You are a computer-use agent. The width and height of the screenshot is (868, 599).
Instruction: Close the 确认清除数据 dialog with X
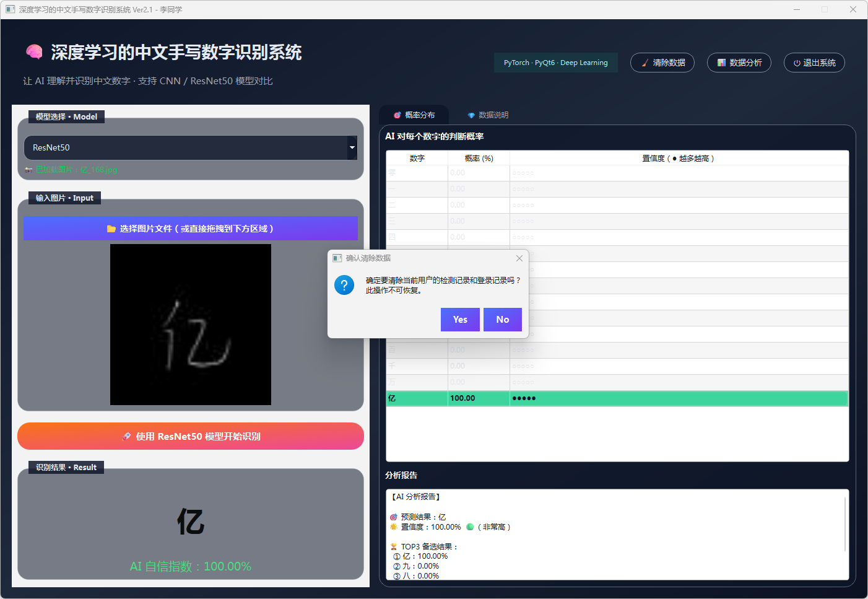[519, 258]
